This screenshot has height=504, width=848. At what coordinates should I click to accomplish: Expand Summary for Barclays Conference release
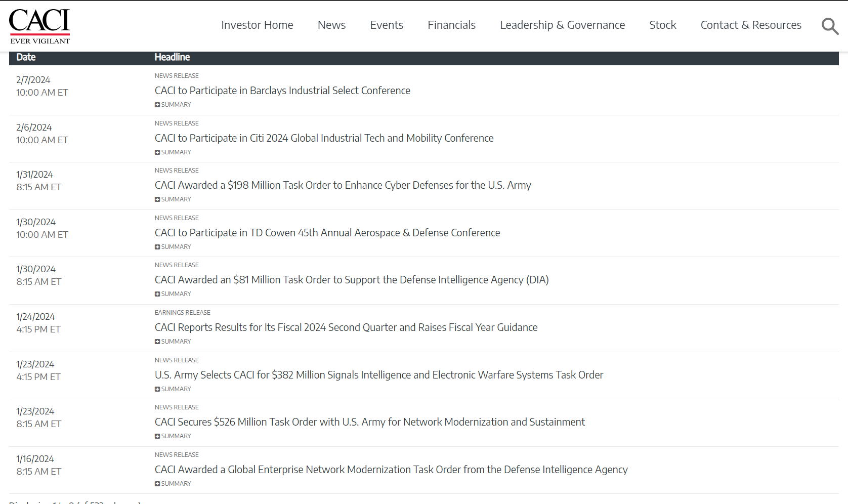tap(173, 105)
